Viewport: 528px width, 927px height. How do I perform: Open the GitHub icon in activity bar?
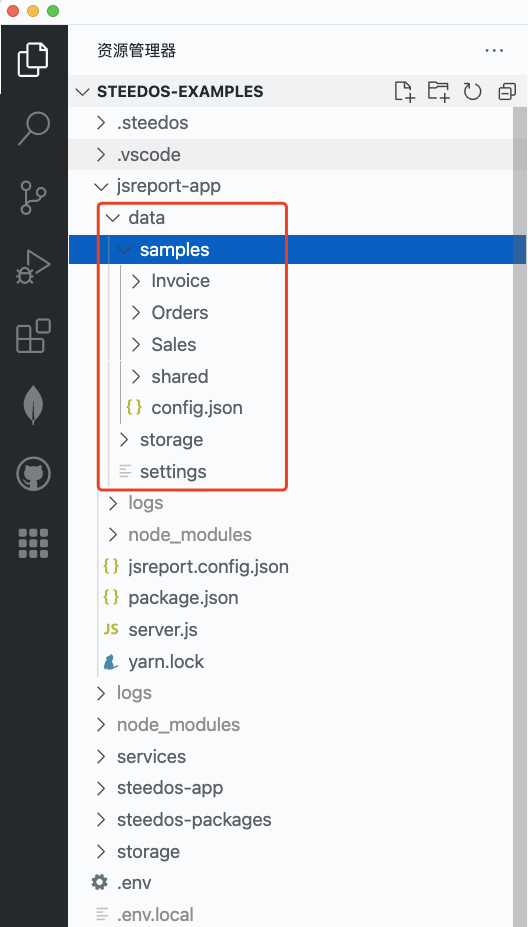33,474
